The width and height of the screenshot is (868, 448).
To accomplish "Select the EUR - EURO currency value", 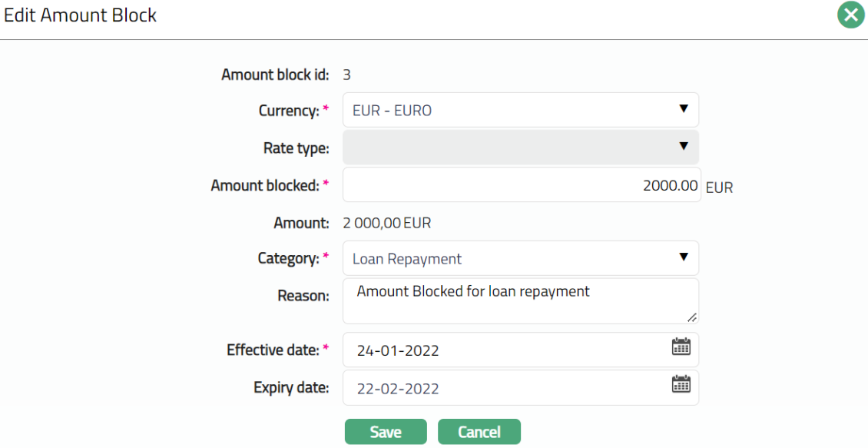I will (x=392, y=111).
